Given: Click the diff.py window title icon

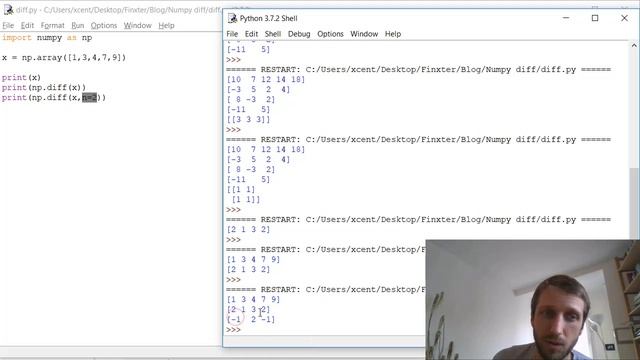Looking at the screenshot, I should tap(8, 10).
